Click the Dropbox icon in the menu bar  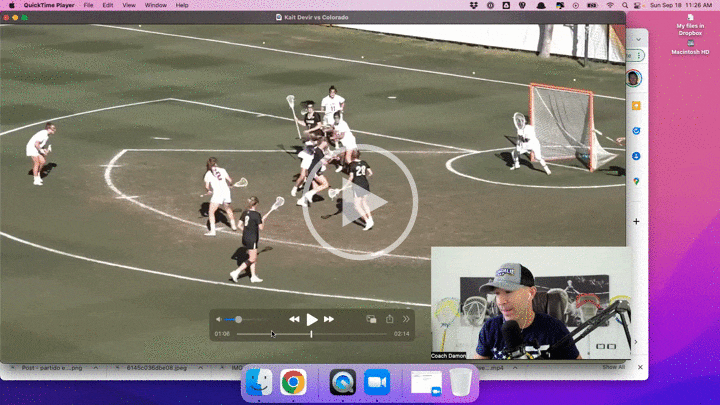(x=474, y=5)
